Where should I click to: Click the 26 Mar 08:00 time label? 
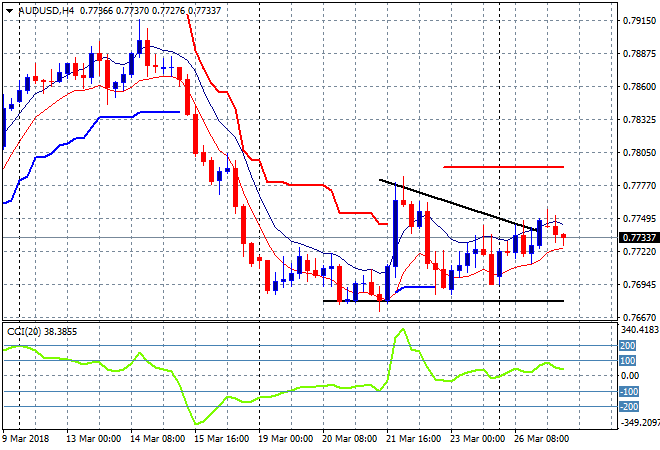(x=541, y=439)
